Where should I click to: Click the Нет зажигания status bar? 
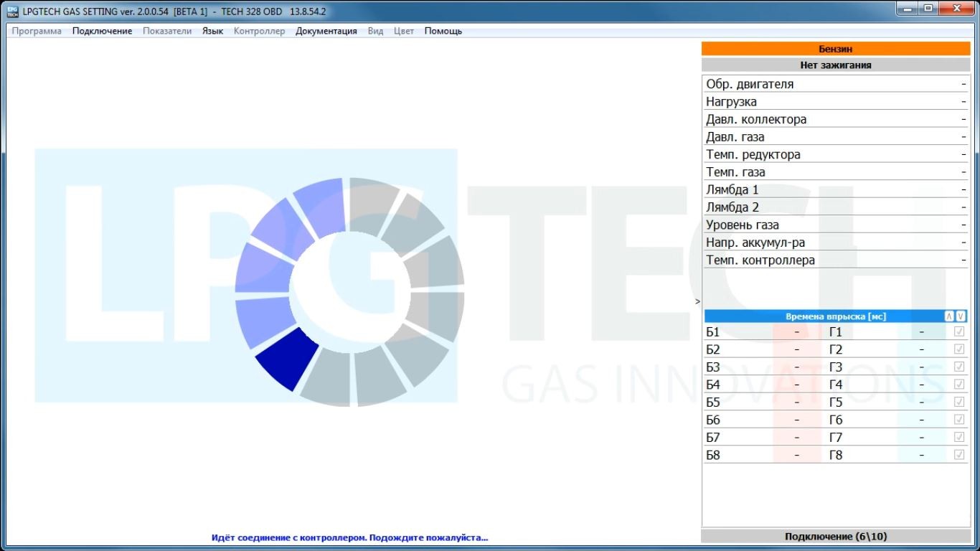835,65
